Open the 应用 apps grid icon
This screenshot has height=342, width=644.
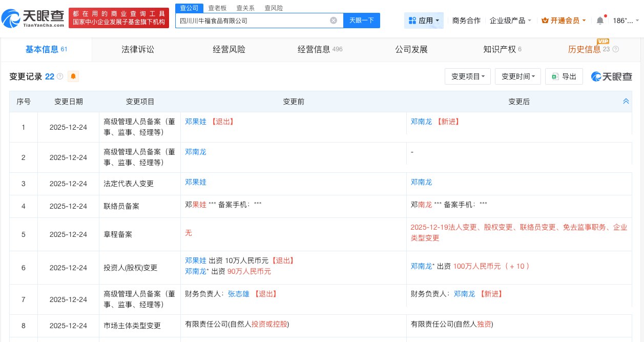coord(413,21)
